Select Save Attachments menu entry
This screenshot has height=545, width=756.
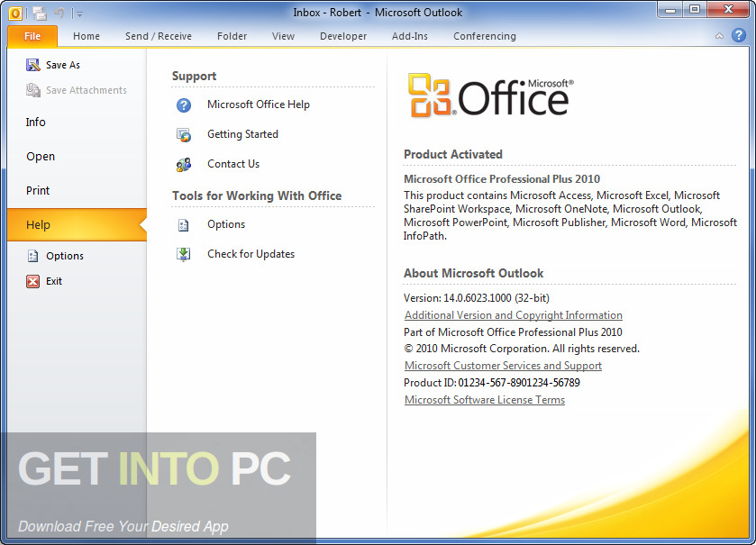pos(87,90)
